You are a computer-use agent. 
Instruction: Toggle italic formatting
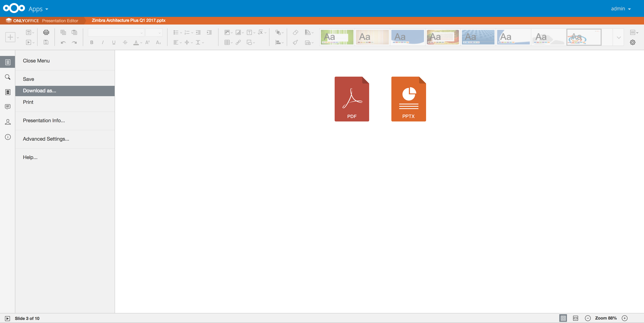(103, 43)
